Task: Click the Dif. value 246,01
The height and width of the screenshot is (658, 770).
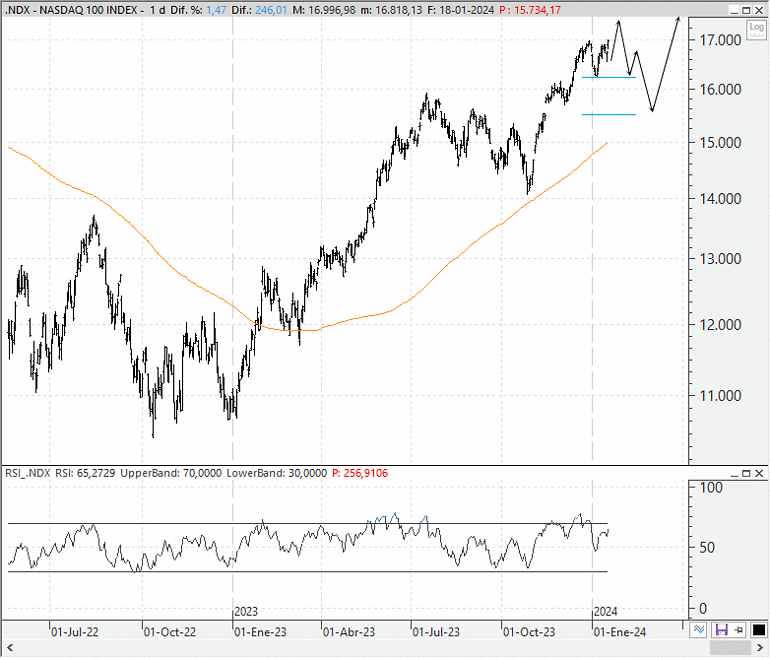Action: pos(271,10)
